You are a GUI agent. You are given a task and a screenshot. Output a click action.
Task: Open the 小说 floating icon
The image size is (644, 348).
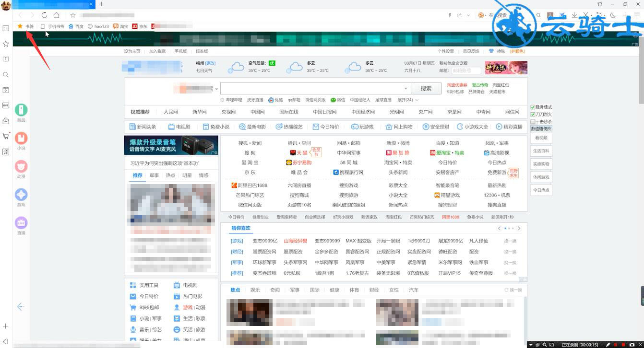(21, 138)
